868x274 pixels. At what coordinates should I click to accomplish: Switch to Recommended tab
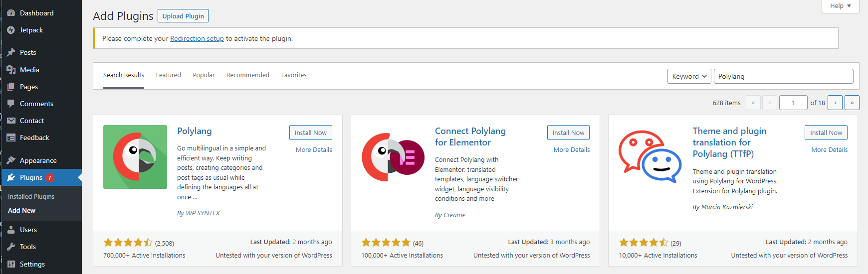[248, 75]
